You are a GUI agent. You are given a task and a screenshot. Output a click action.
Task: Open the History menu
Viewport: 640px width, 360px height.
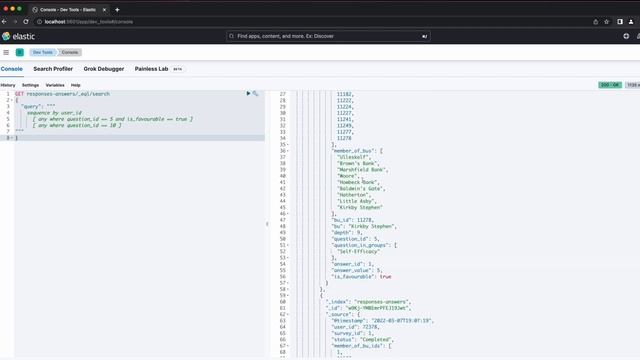[x=8, y=85]
